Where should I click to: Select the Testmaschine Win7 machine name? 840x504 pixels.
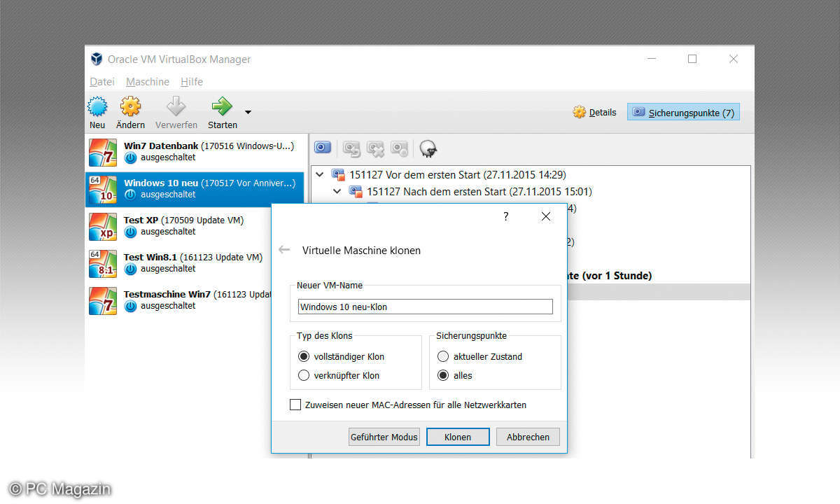click(x=167, y=295)
